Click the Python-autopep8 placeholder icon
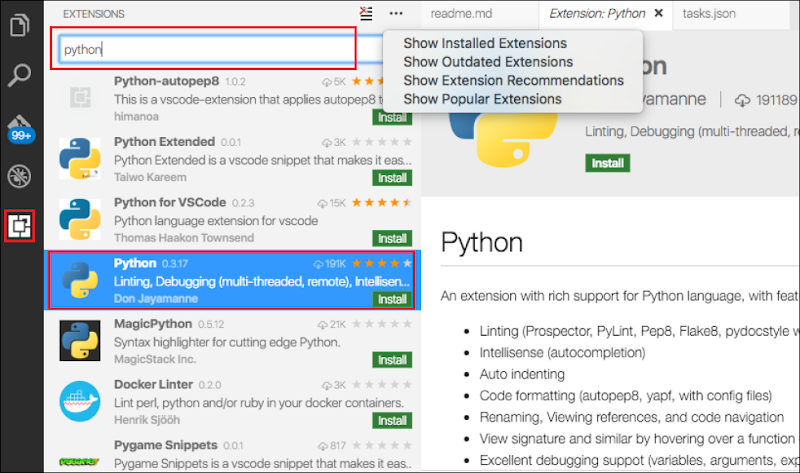 (80, 97)
